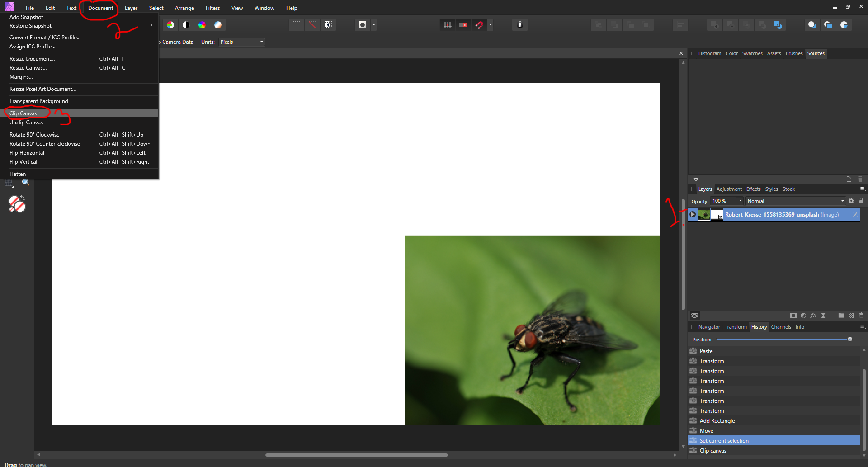Open the Normal blend mode dropdown
The height and width of the screenshot is (467, 868).
tap(796, 201)
